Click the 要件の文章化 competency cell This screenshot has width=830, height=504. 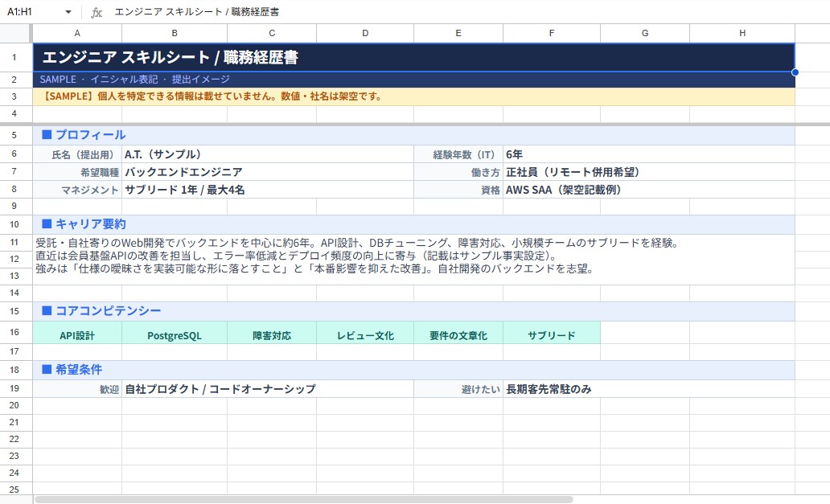click(x=458, y=333)
